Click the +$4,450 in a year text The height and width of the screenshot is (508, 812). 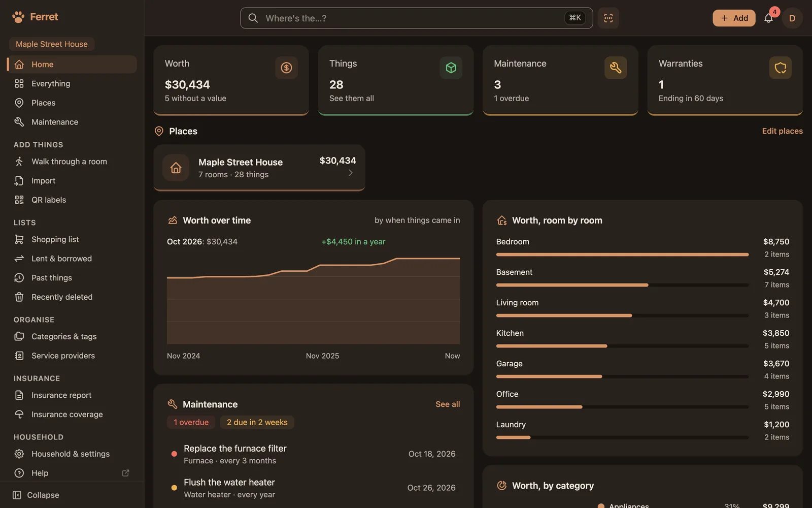tap(353, 242)
